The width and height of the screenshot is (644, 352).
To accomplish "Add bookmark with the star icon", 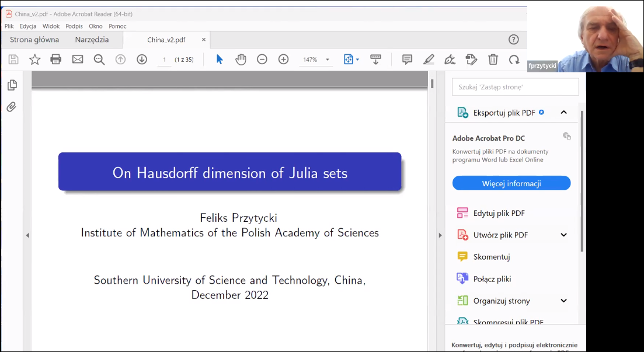I will pos(35,59).
